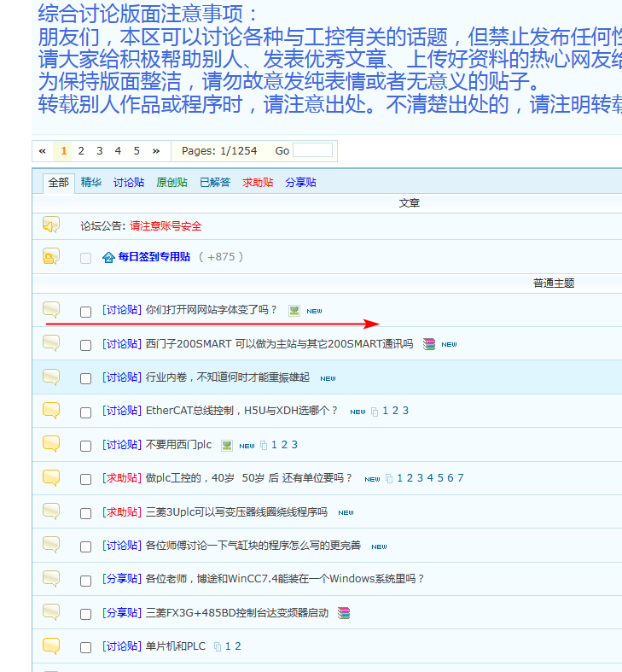Open the 求助贴 tab
Image resolution: width=622 pixels, height=672 pixels.
tap(258, 183)
